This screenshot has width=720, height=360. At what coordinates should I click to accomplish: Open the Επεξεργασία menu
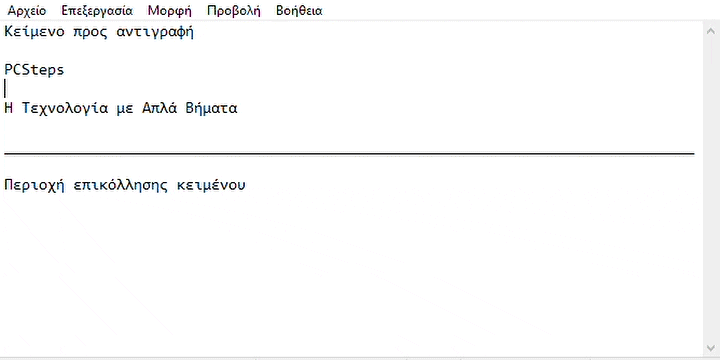(x=97, y=11)
